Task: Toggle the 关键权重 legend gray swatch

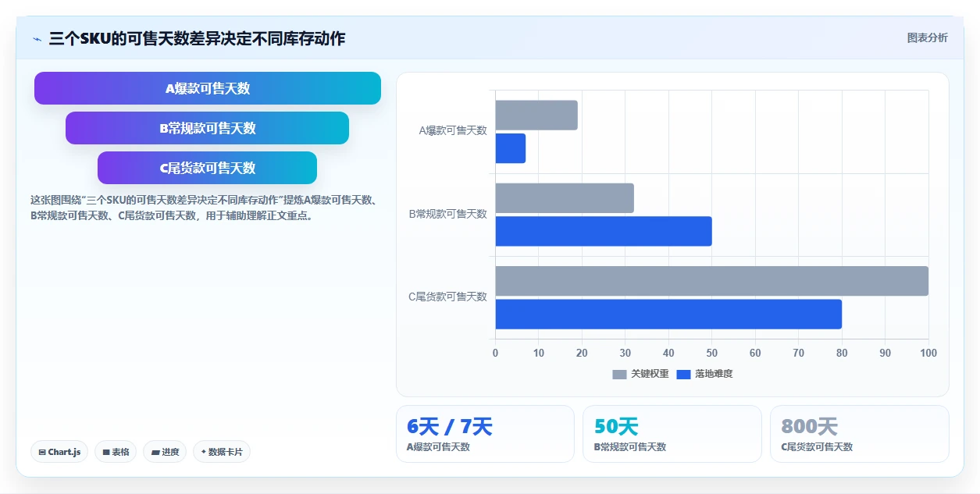Action: click(619, 375)
